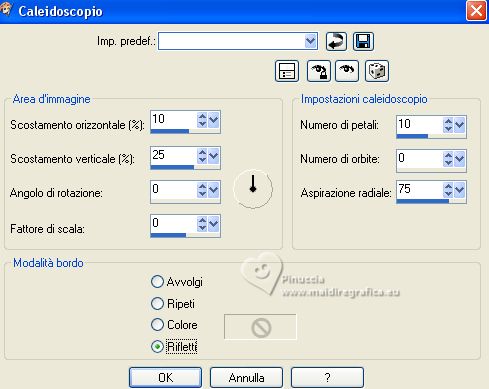Viewport: 489px width, 389px height.
Task: Click the Angolo di rotazione value field
Action: click(173, 190)
